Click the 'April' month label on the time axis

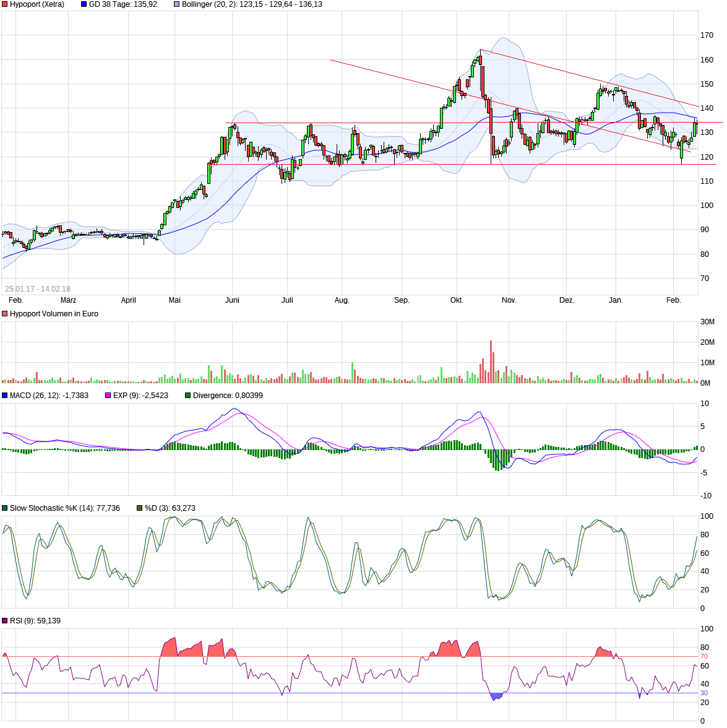129,300
